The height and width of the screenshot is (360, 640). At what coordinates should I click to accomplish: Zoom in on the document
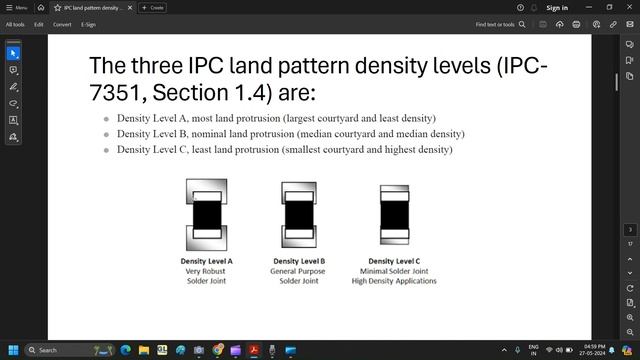tap(630, 317)
